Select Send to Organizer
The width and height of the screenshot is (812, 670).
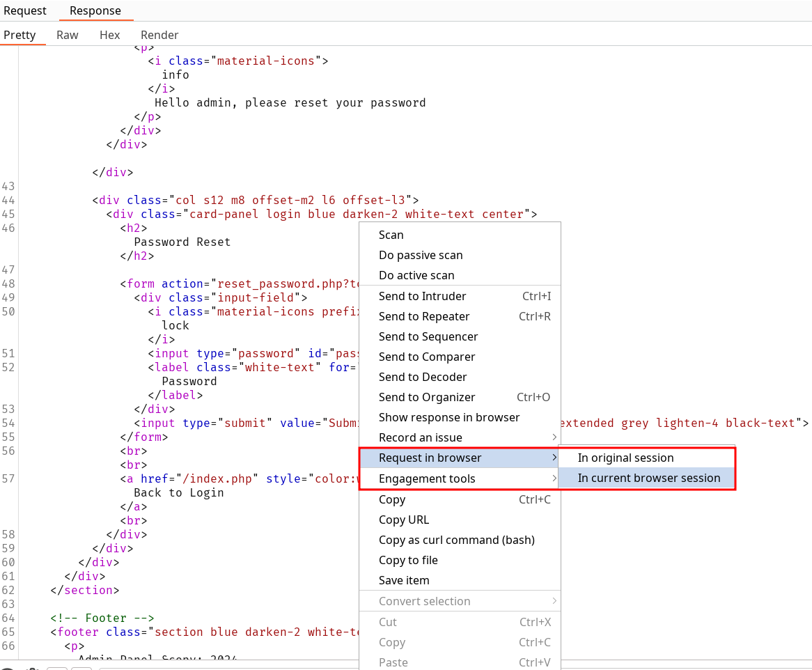[x=427, y=398]
